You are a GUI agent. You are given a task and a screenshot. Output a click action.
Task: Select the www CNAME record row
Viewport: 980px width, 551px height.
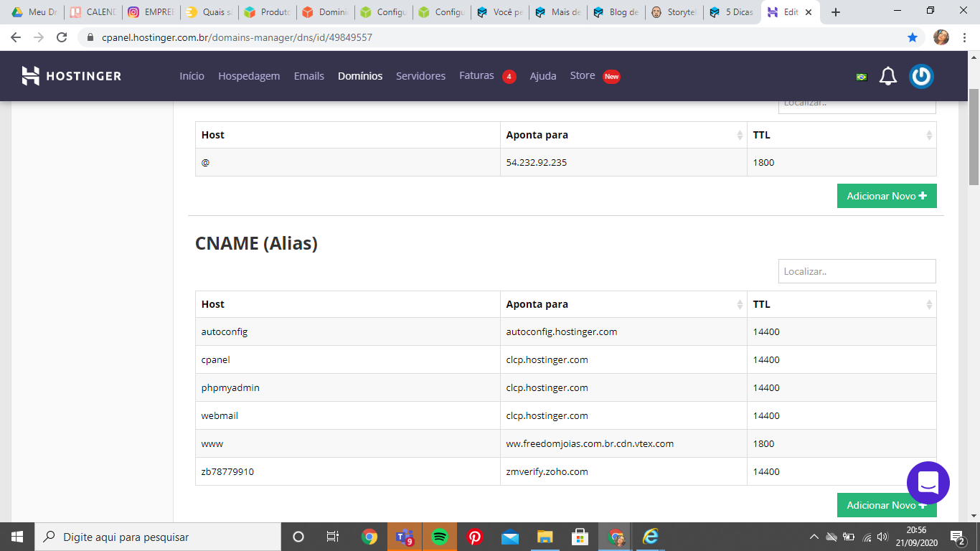pyautogui.click(x=565, y=443)
